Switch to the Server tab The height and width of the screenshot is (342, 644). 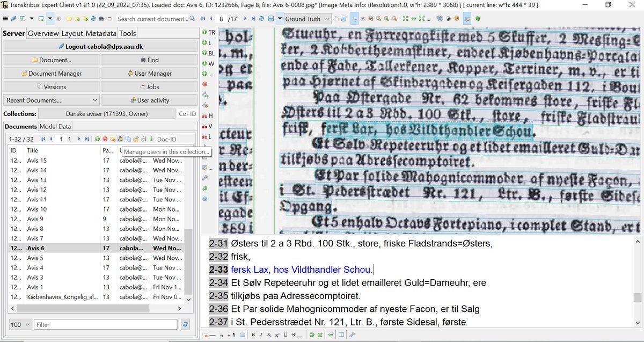[x=14, y=33]
